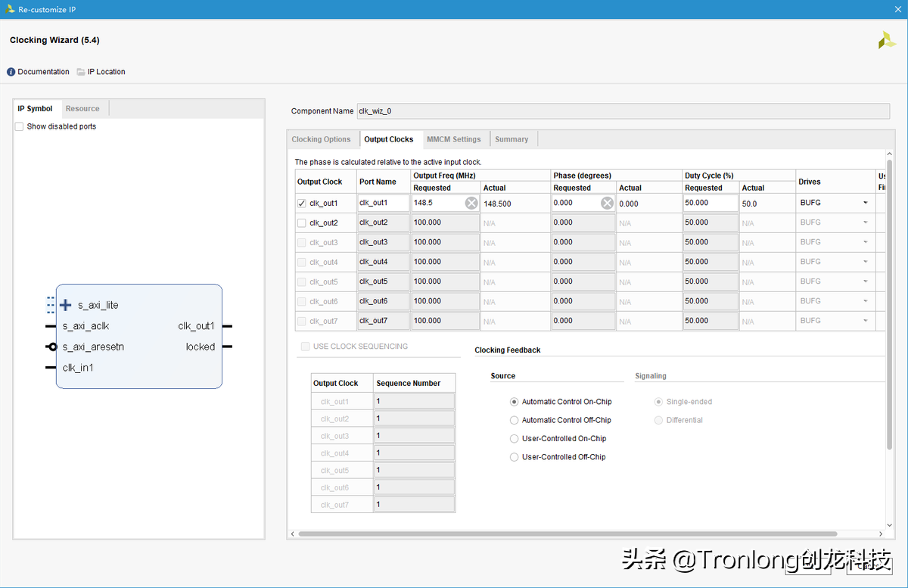Clear the clk_out1 requested frequency field
This screenshot has height=588, width=908.
pyautogui.click(x=471, y=203)
